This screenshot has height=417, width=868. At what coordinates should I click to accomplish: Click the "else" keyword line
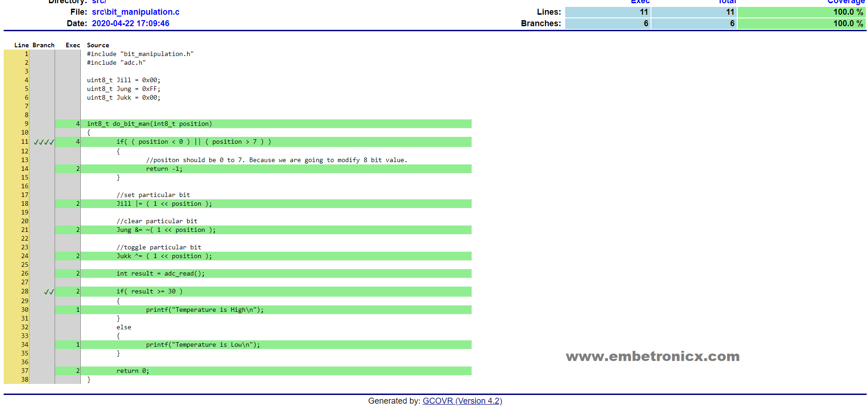[x=124, y=327]
